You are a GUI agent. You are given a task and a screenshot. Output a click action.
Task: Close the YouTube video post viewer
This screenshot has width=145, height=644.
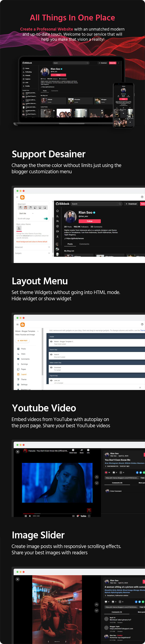[x=18, y=452]
